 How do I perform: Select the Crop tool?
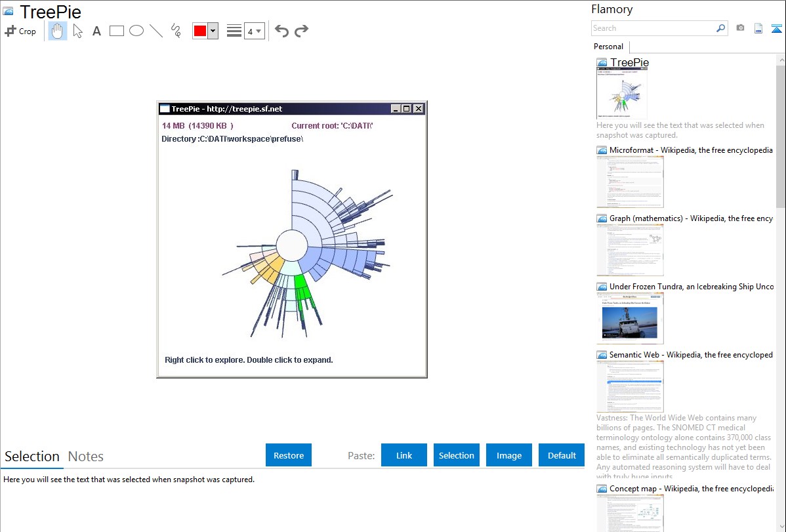tap(20, 31)
